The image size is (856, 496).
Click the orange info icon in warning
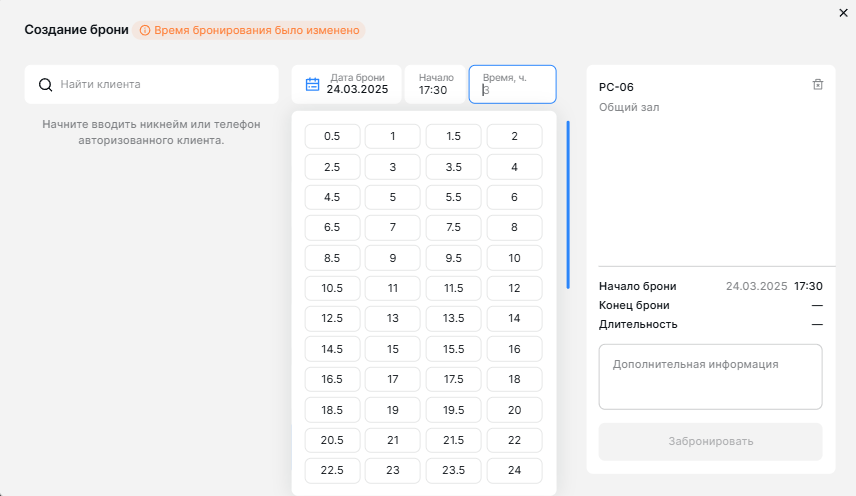point(145,31)
